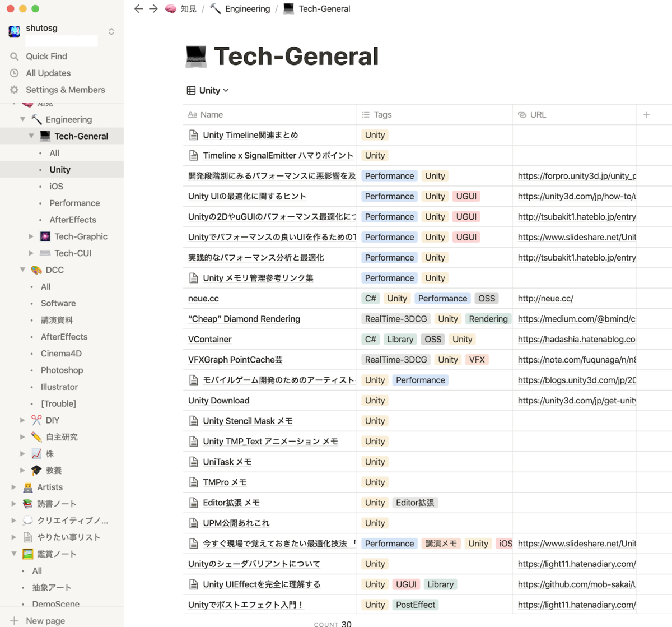Click the URL column header
The image size is (672, 627).
point(574,115)
